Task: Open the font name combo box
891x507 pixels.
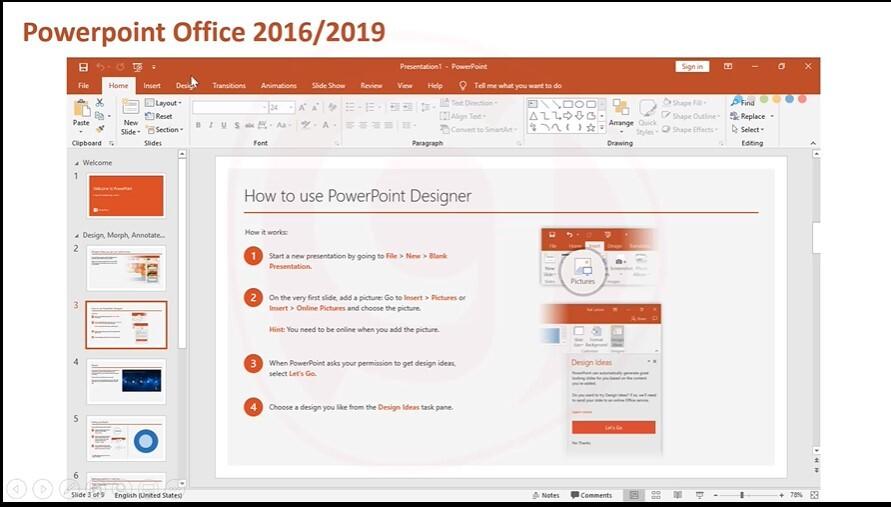Action: point(230,107)
